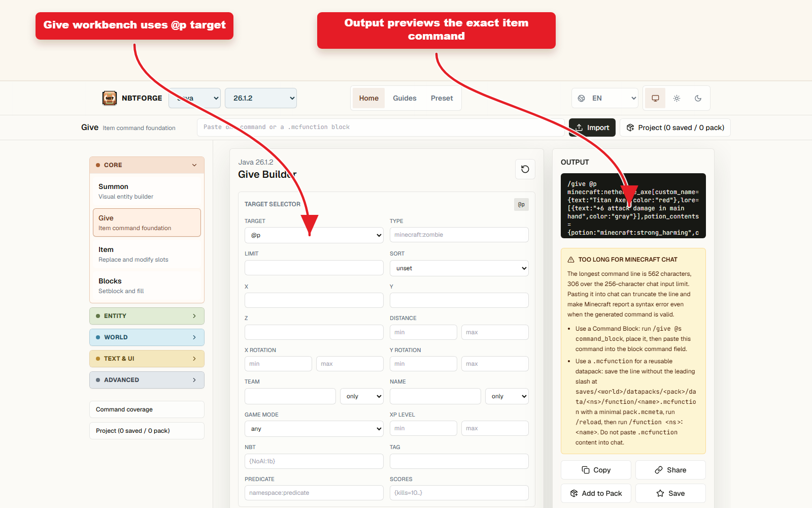Open the Preset tab
Image resolution: width=812 pixels, height=508 pixels.
[442, 98]
